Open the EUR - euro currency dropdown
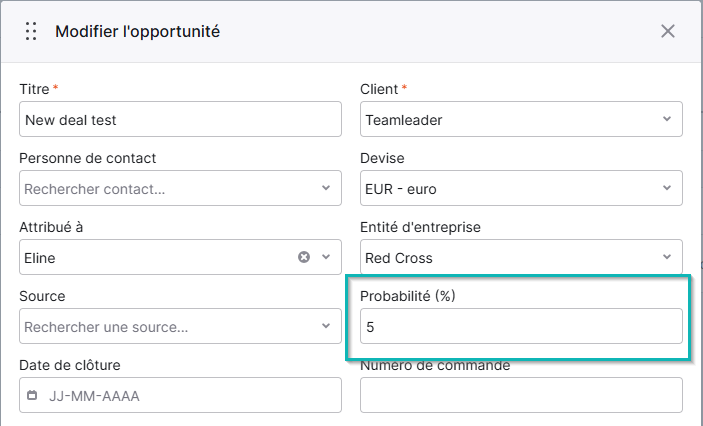Viewport: 703px width, 426px height. pos(521,188)
